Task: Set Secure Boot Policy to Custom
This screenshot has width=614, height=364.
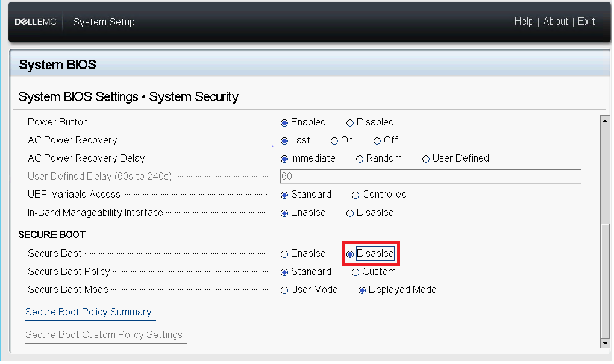Action: tap(356, 272)
